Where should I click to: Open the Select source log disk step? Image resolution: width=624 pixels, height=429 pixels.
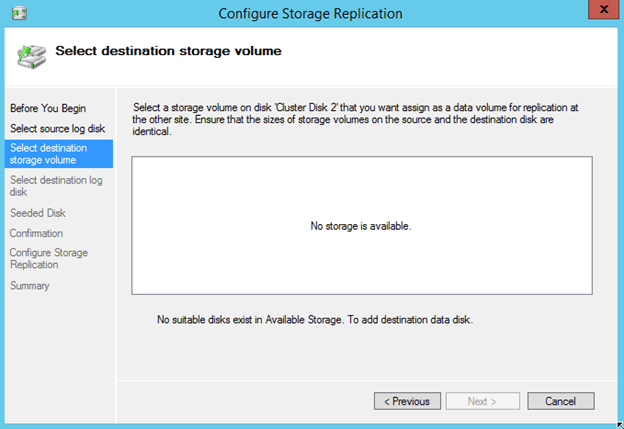click(x=57, y=129)
